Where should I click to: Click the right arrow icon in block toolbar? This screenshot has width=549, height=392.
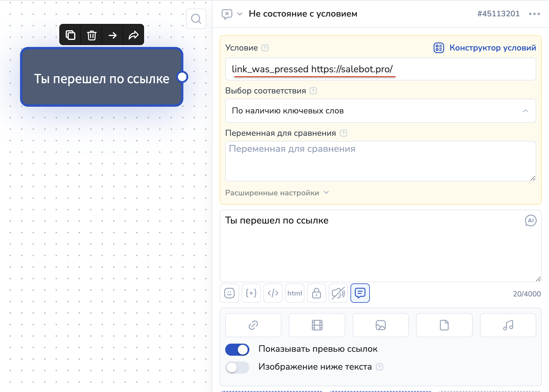(113, 35)
